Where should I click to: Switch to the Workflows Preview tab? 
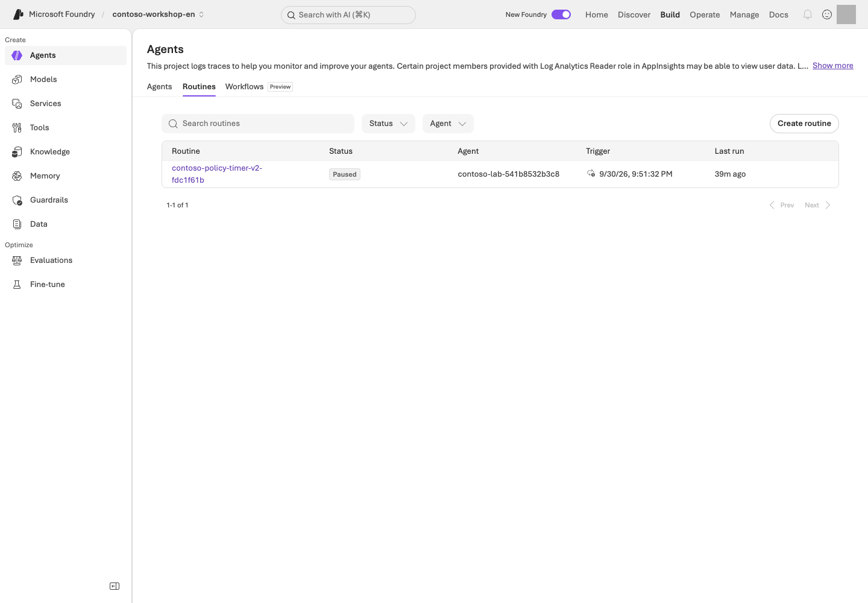(259, 87)
